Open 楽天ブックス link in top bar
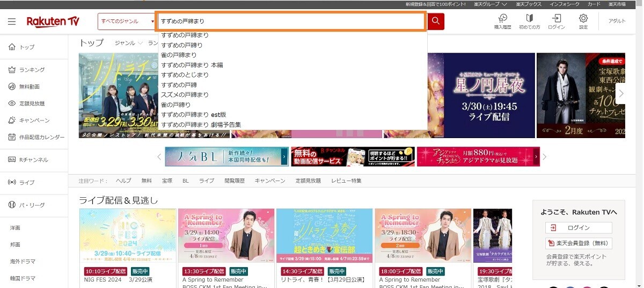The height and width of the screenshot is (288, 644). tap(528, 4)
